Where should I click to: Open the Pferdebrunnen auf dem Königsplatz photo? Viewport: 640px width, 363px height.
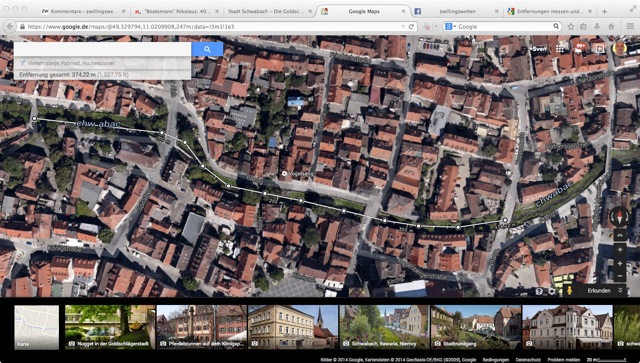point(202,327)
